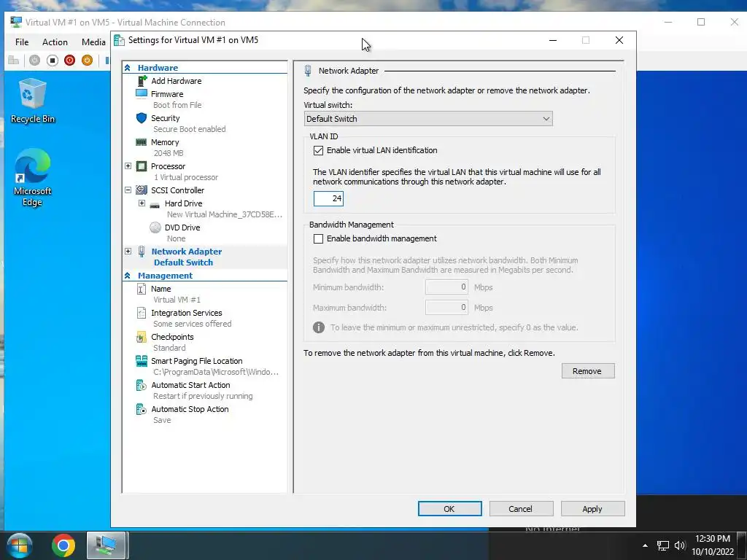Click the Turn Off stop toolbar icon

tap(53, 61)
